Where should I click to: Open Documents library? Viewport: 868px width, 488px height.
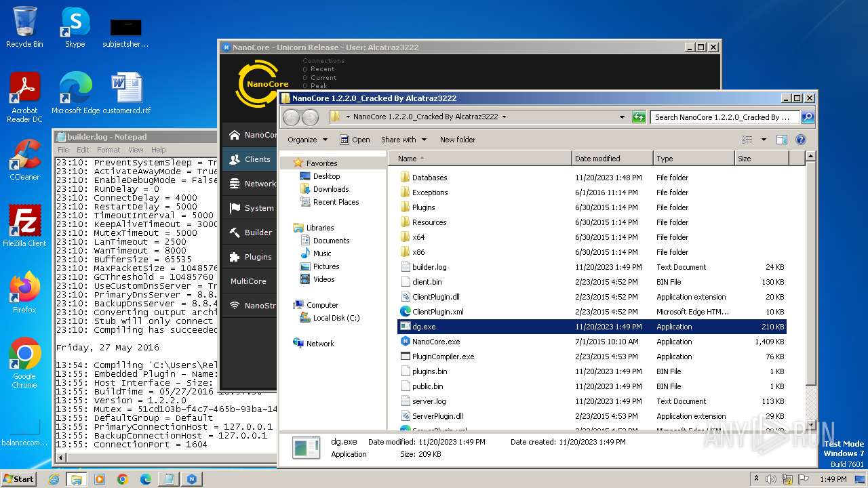(x=331, y=241)
